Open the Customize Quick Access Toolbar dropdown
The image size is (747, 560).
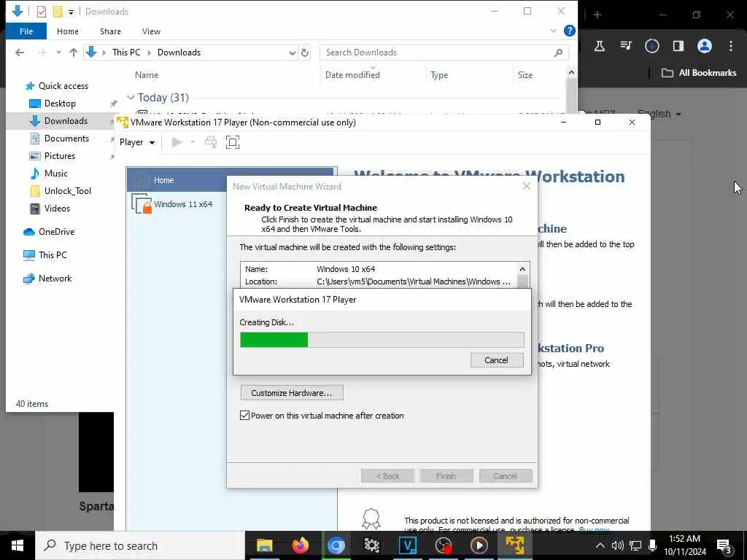(71, 12)
